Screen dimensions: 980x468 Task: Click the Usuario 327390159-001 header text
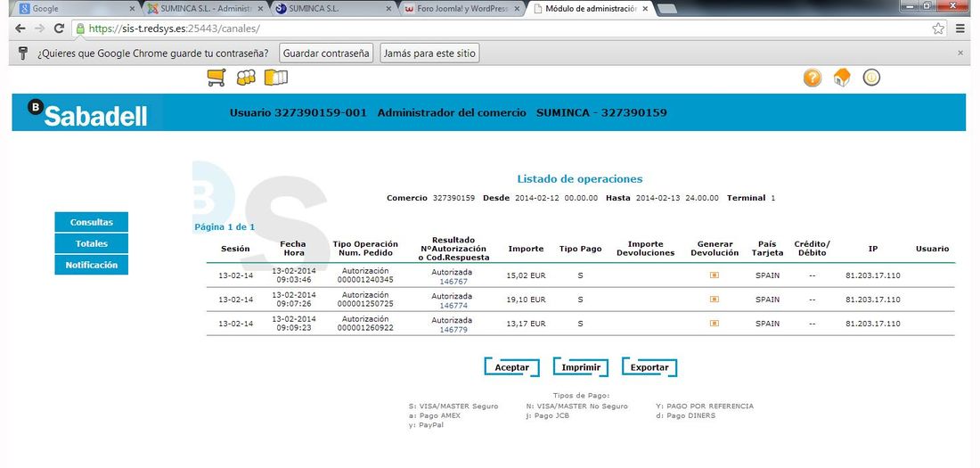point(298,112)
